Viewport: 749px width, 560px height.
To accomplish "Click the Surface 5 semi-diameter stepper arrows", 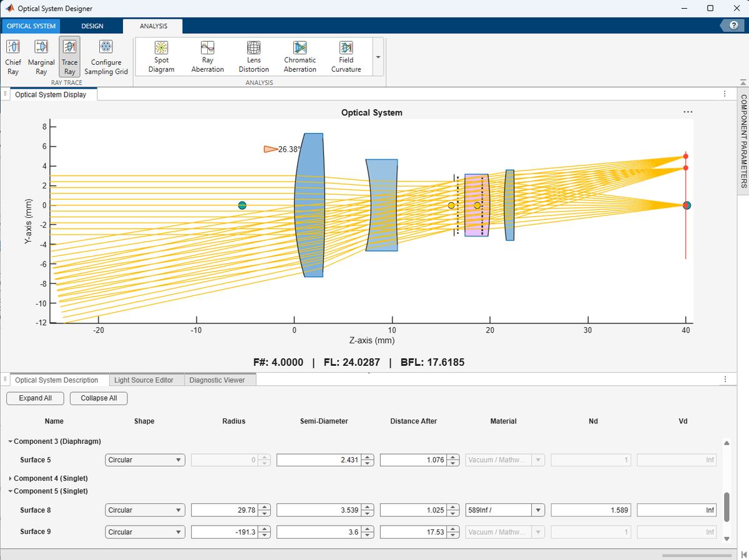I will pyautogui.click(x=368, y=460).
